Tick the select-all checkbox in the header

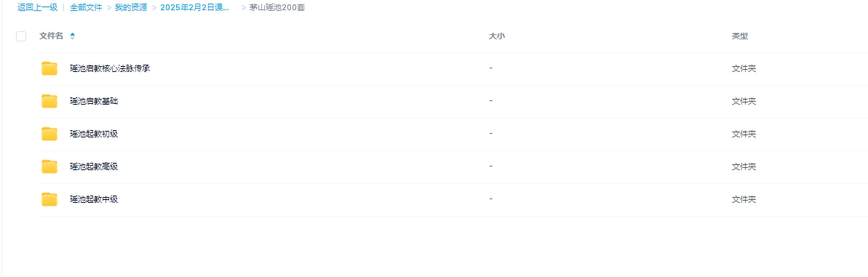coord(21,36)
